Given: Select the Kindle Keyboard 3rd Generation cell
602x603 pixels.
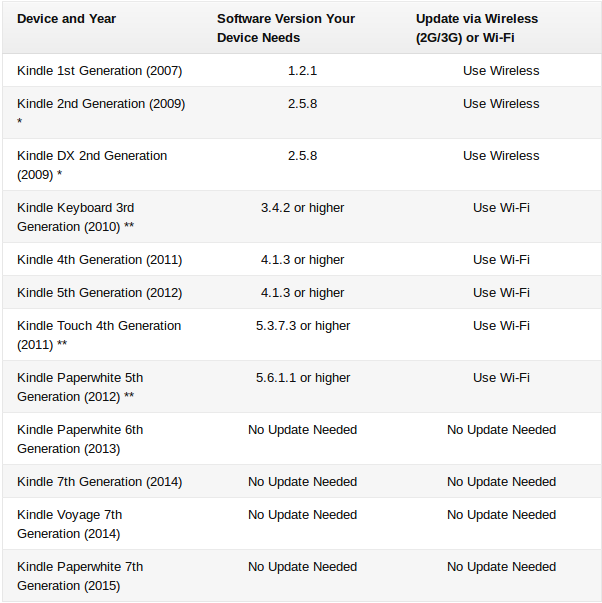Looking at the screenshot, I should tap(76, 217).
